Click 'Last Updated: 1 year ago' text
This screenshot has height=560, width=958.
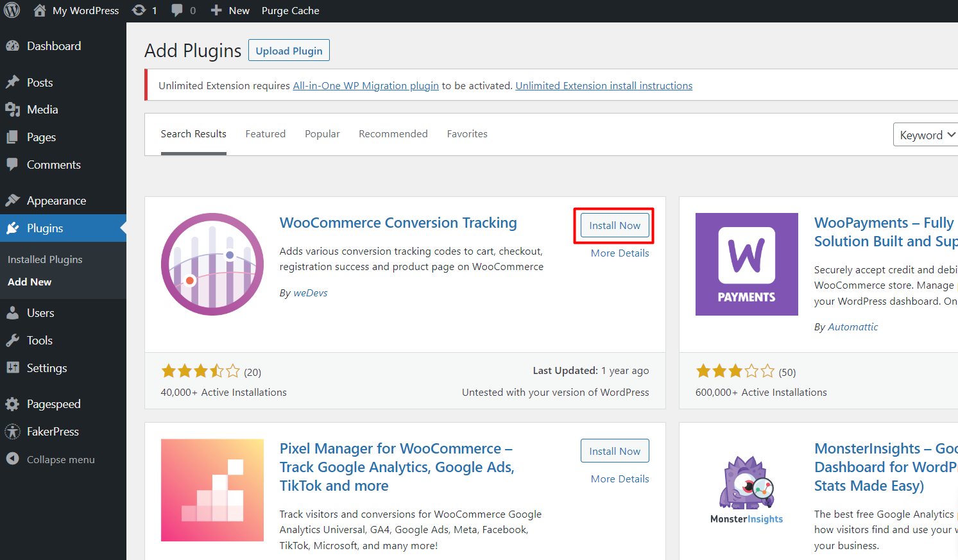[591, 371]
